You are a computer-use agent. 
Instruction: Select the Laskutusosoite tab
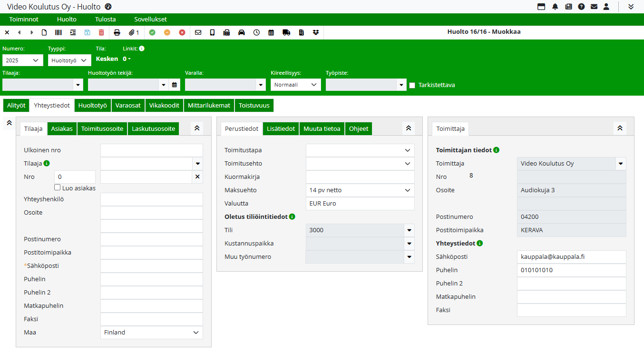pos(154,129)
